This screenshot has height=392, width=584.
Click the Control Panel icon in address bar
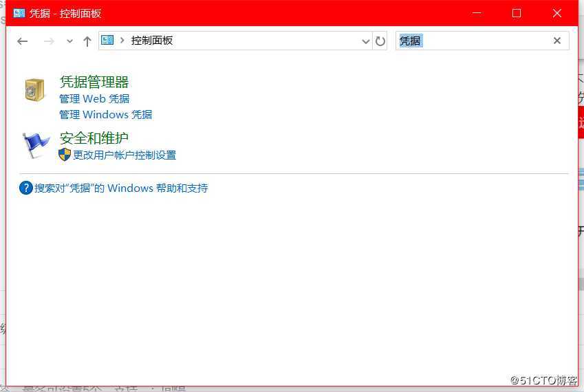107,40
